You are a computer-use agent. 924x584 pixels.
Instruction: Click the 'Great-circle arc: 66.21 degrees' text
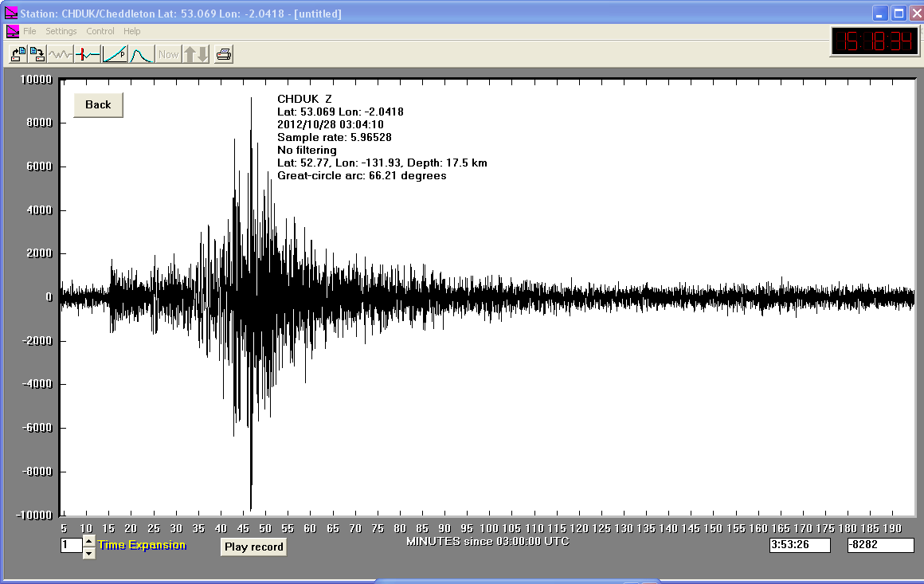click(x=362, y=175)
